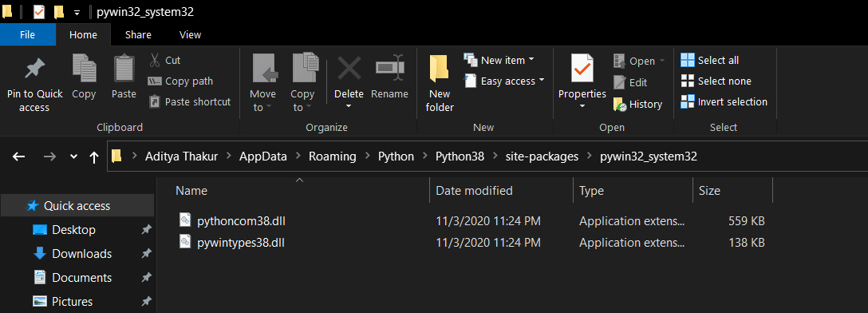Navigate to Roaming breadcrumb
Viewport: 868px width, 313px height.
pyautogui.click(x=332, y=156)
